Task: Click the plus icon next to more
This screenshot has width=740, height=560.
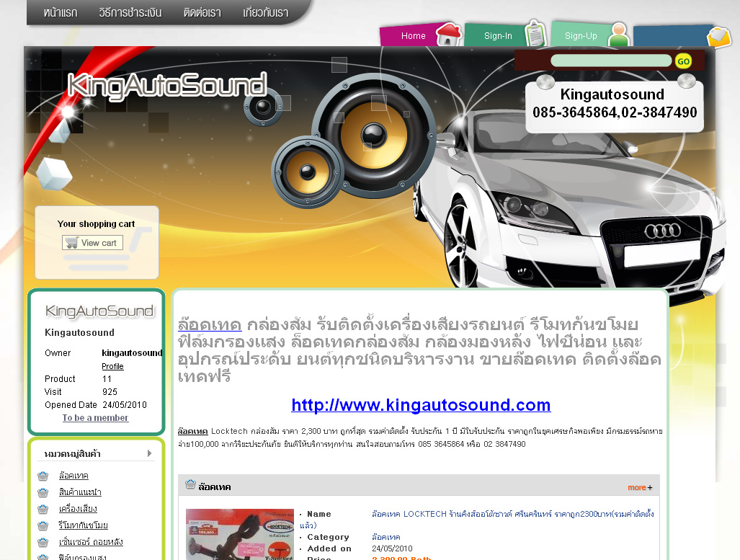Action: coord(650,488)
